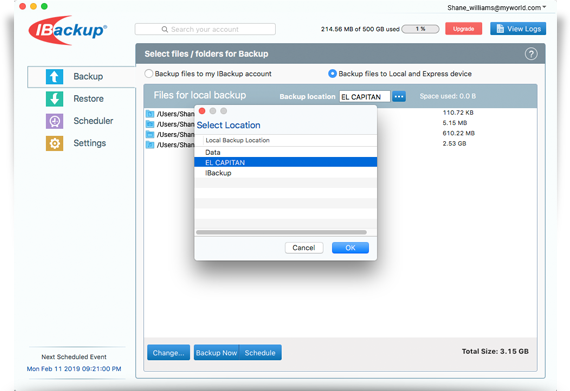Click the View Logs button

(x=518, y=29)
